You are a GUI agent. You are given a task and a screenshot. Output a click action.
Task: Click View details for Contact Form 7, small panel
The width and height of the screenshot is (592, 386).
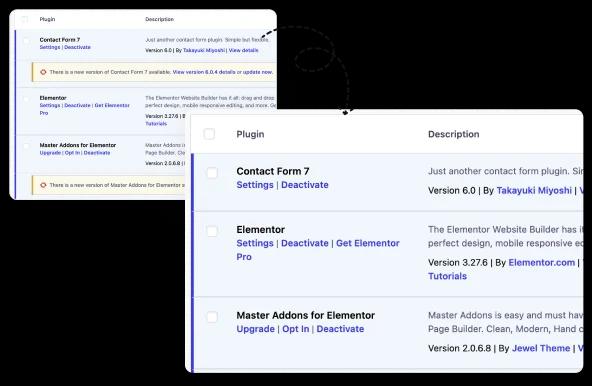pyautogui.click(x=244, y=50)
